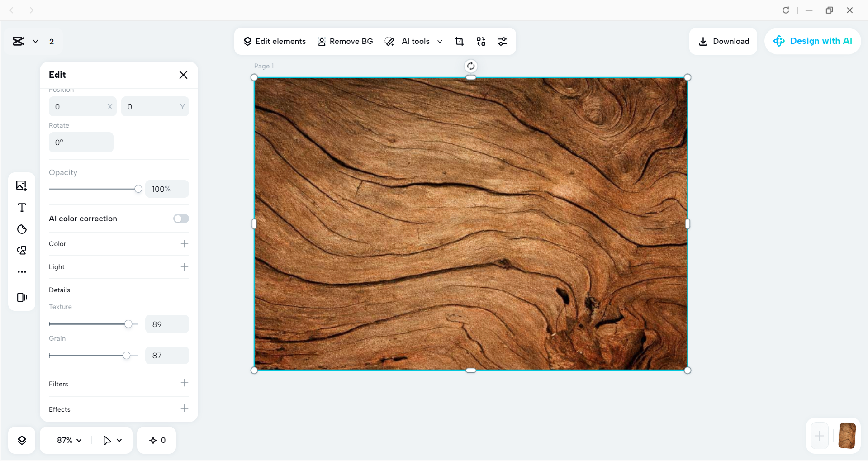
Task: Click the X position input field
Action: (x=83, y=107)
